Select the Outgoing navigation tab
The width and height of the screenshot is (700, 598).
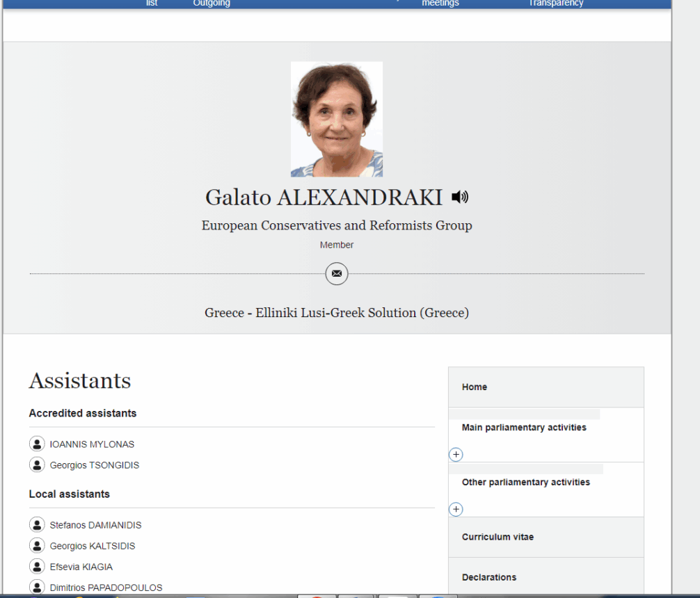coord(212,3)
